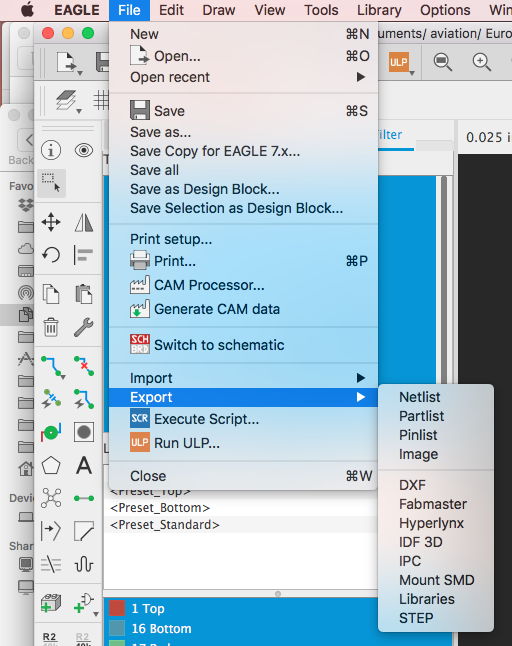Select the R2 value tool
Viewport: 512px width, 646px height.
[50, 639]
